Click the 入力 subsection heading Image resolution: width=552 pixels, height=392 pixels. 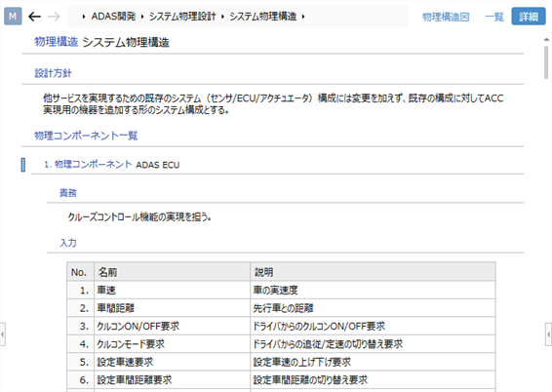tap(68, 243)
